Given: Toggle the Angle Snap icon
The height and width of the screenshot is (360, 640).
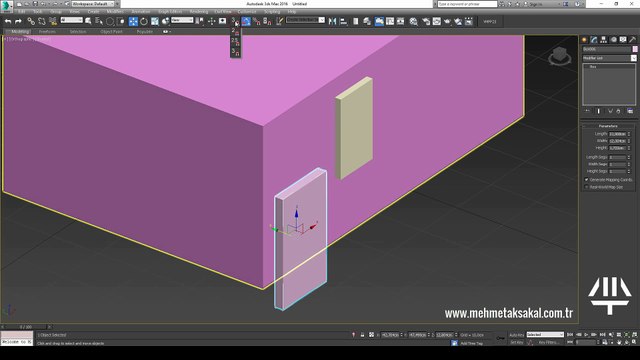Looking at the screenshot, I should (x=246, y=21).
